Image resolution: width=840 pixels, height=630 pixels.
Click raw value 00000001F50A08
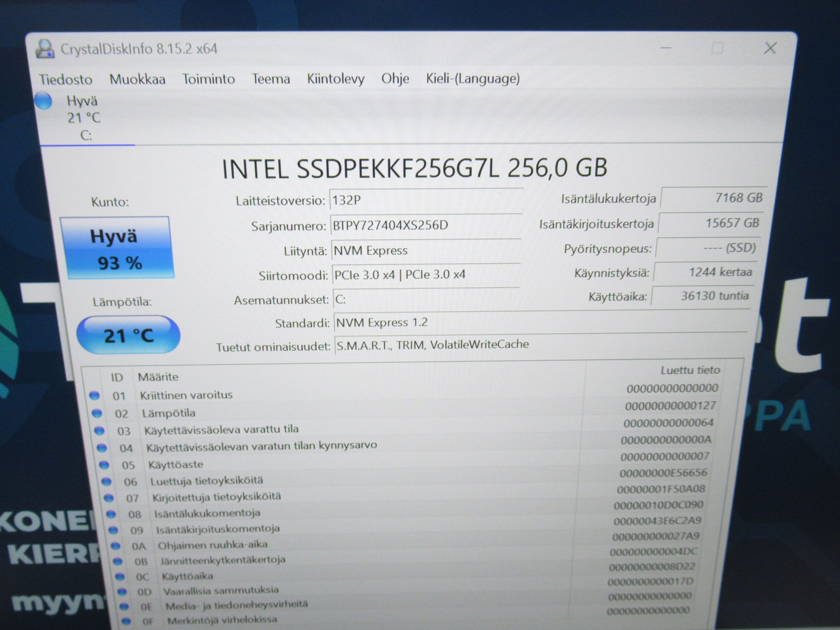click(x=661, y=489)
